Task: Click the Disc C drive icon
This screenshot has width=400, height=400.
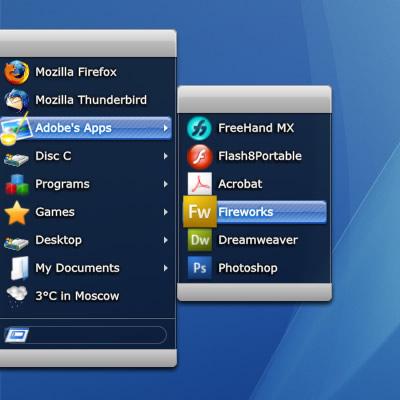Action: 16,158
